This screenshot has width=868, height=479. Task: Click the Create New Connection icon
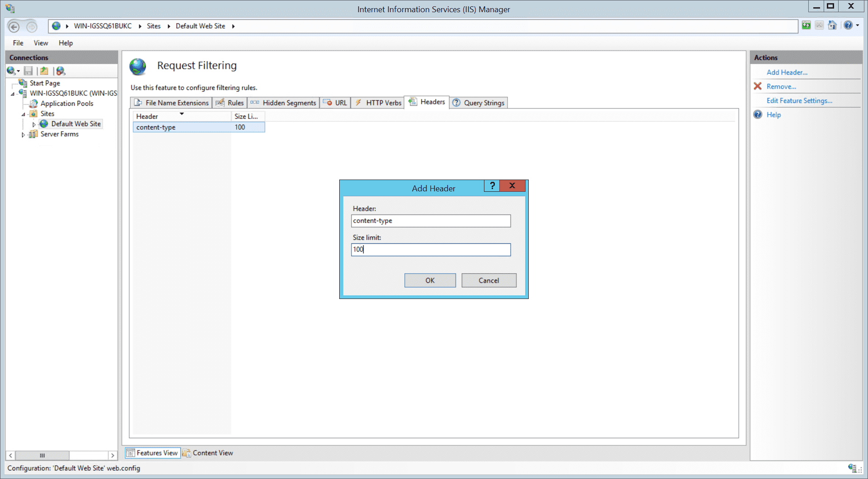click(x=11, y=71)
